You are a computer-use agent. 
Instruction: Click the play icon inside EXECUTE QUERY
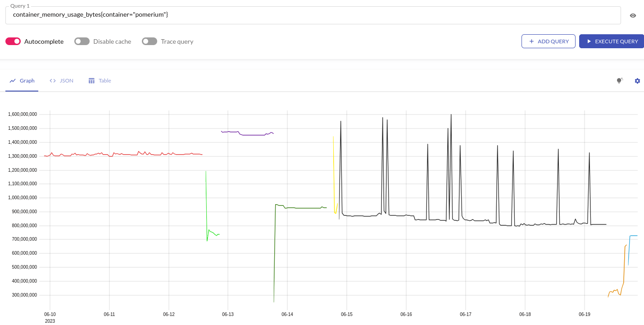[x=588, y=41]
